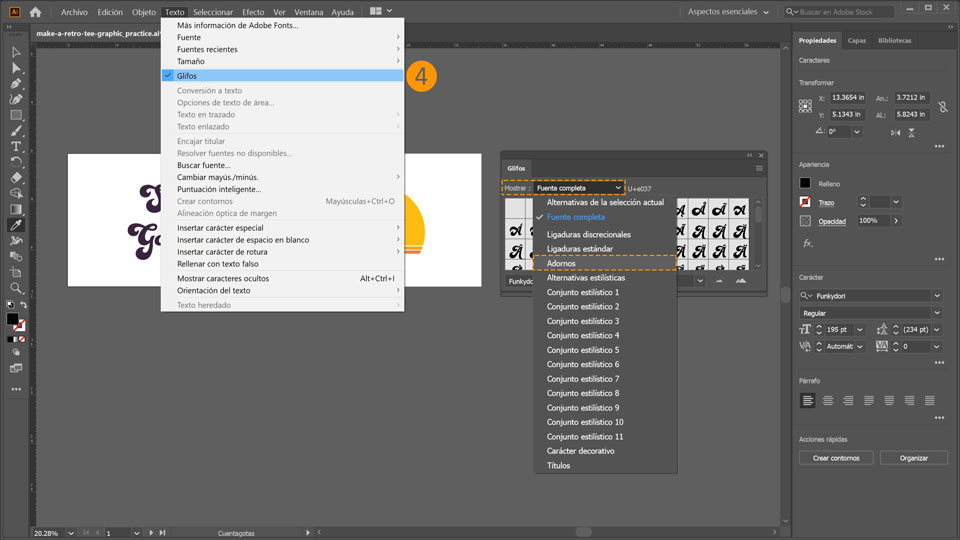Image resolution: width=960 pixels, height=540 pixels.
Task: Select align left paragraph option
Action: click(x=808, y=400)
